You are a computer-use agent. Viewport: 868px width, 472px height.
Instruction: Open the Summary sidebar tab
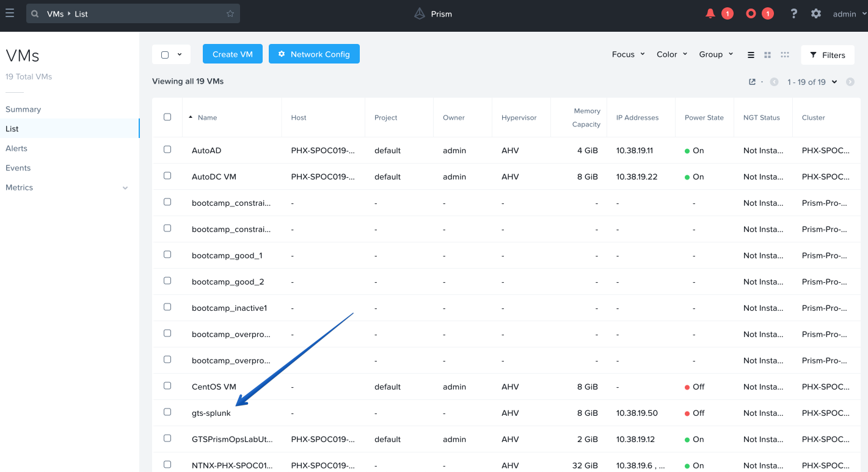pos(23,109)
